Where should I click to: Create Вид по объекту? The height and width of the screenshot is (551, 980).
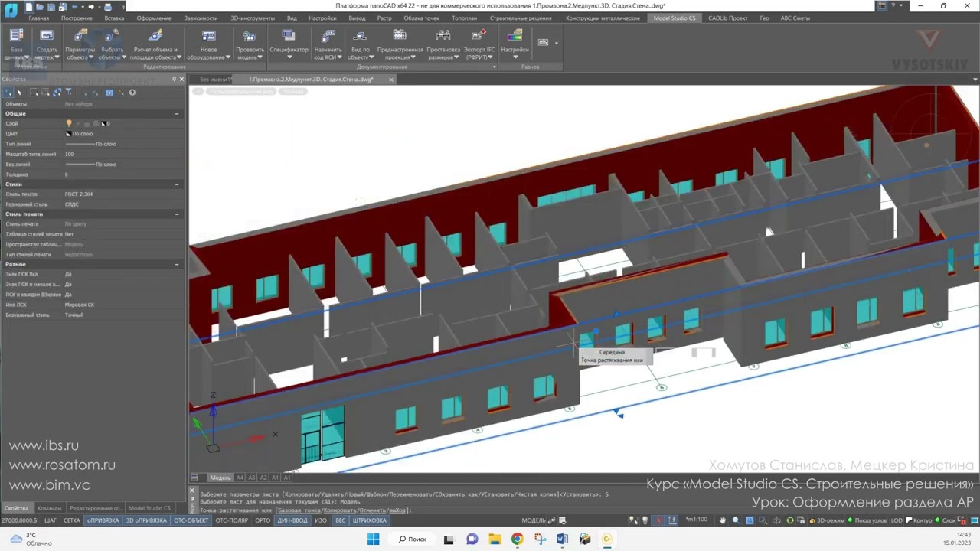pyautogui.click(x=360, y=44)
